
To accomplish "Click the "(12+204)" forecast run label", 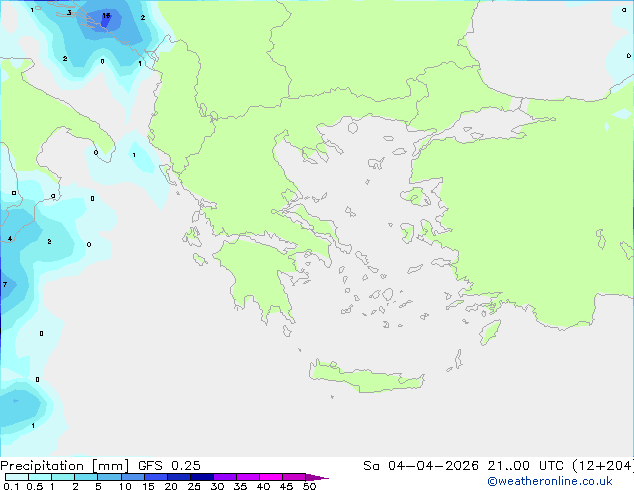I will click(603, 466).
